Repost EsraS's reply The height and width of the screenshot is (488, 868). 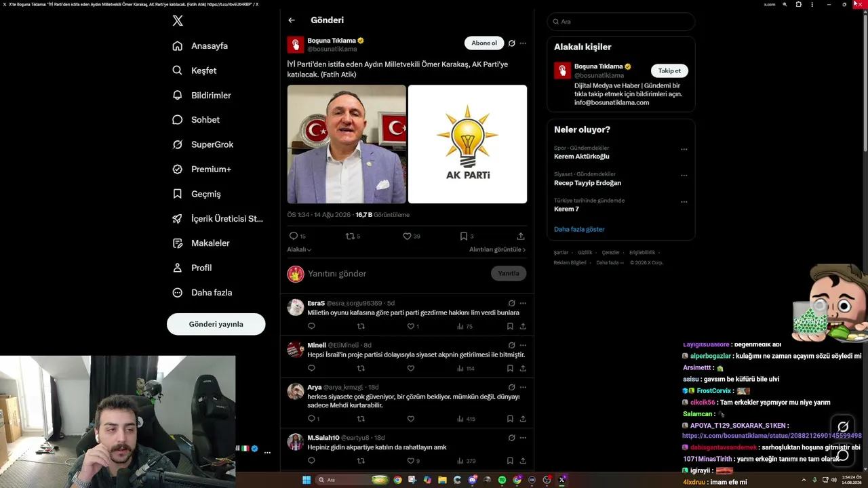(x=361, y=326)
